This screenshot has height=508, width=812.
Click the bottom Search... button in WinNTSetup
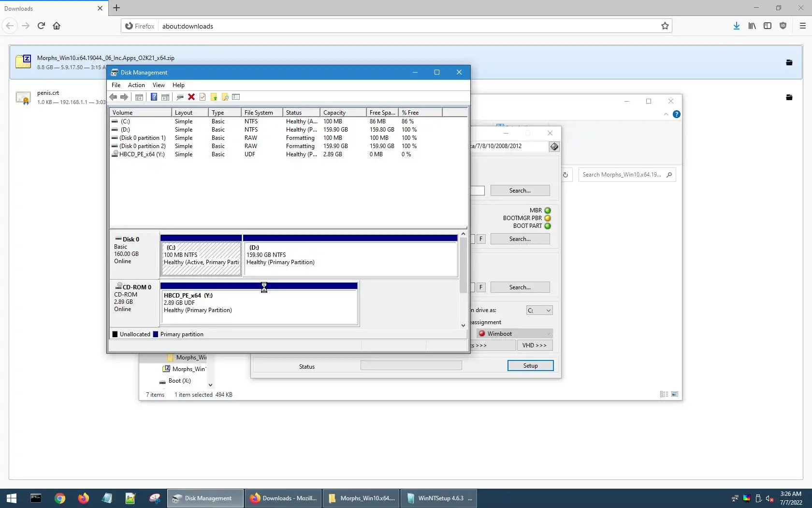pyautogui.click(x=520, y=287)
